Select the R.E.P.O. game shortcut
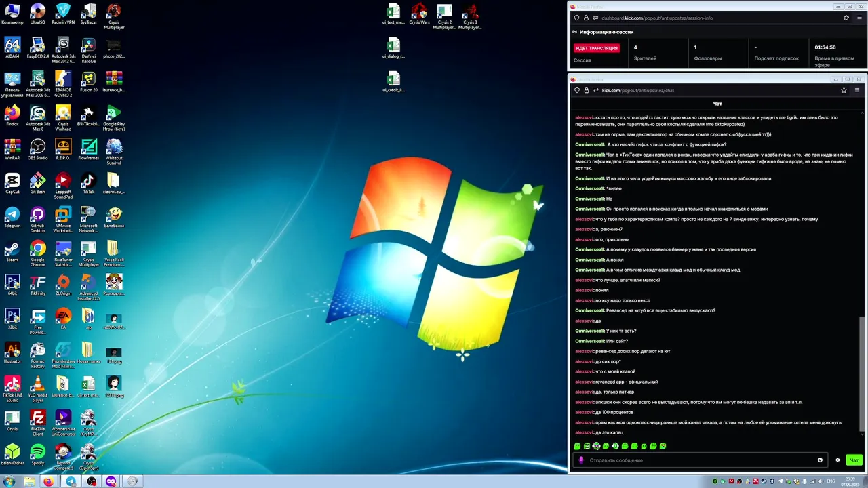 click(63, 150)
